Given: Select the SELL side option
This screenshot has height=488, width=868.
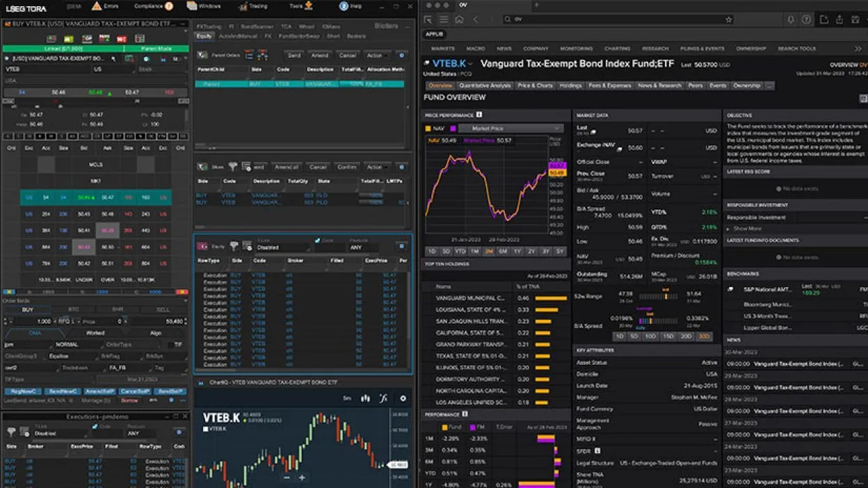Looking at the screenshot, I should tap(164, 310).
